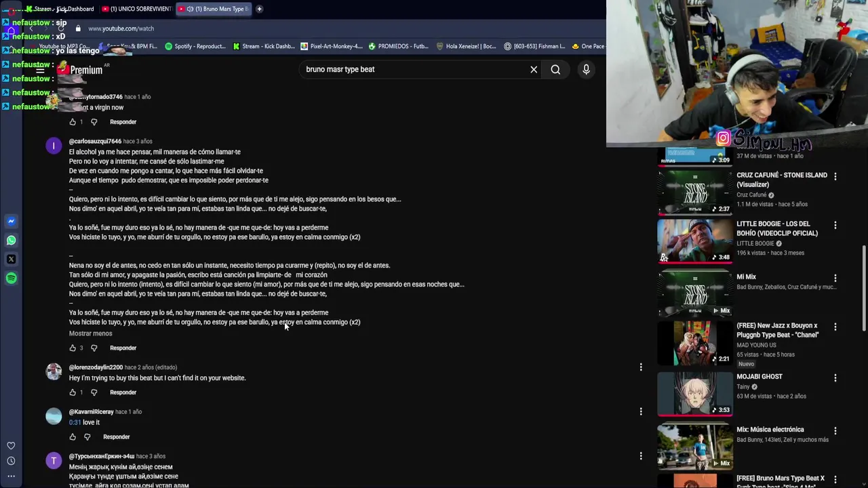Image resolution: width=868 pixels, height=488 pixels.
Task: Reply to the 'a virgin now' comment
Action: pyautogui.click(x=123, y=122)
